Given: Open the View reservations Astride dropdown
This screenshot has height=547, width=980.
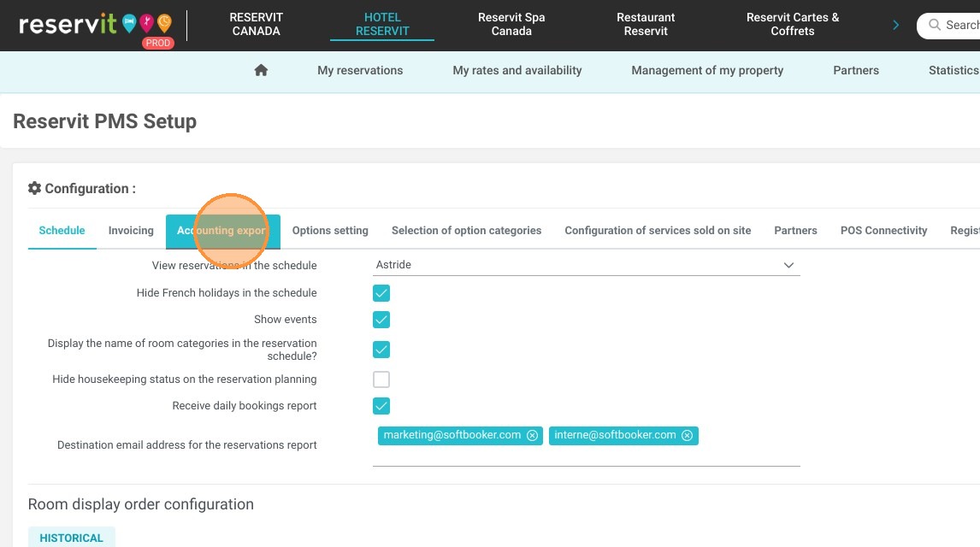Looking at the screenshot, I should click(587, 265).
